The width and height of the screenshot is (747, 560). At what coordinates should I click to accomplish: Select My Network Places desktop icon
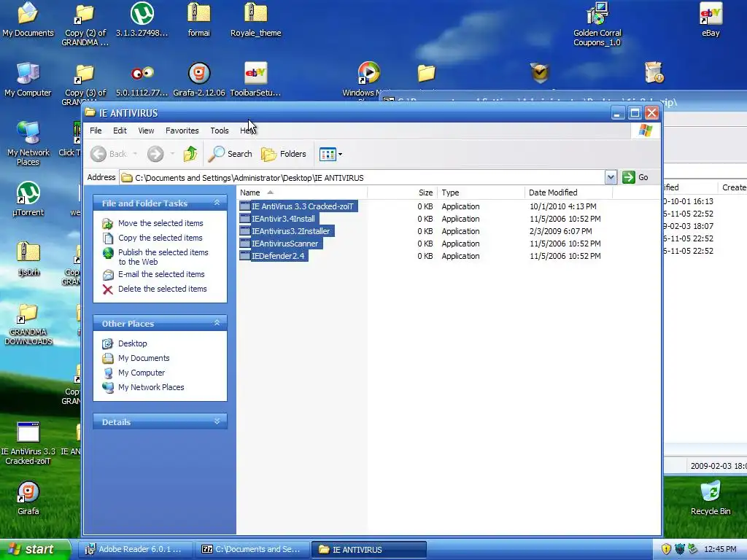click(28, 144)
